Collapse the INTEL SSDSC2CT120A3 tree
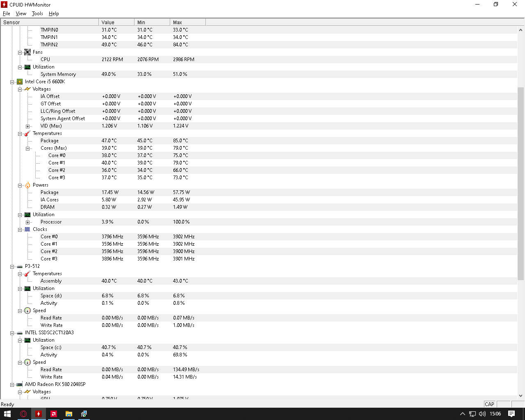 pos(12,333)
